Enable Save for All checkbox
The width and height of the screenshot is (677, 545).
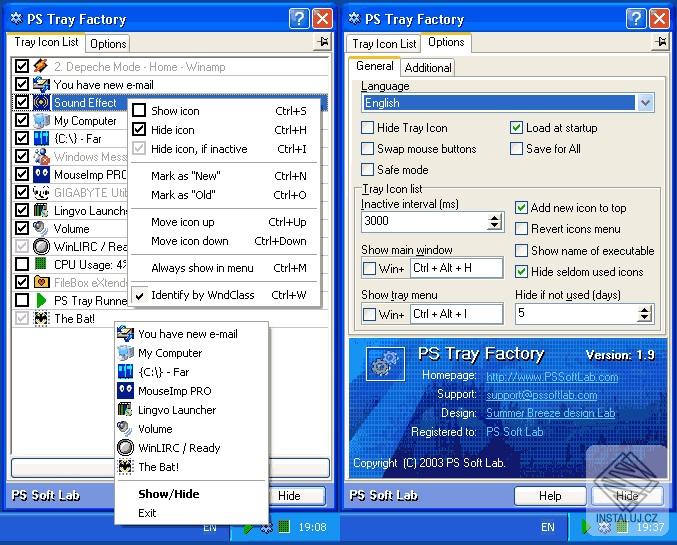(516, 149)
